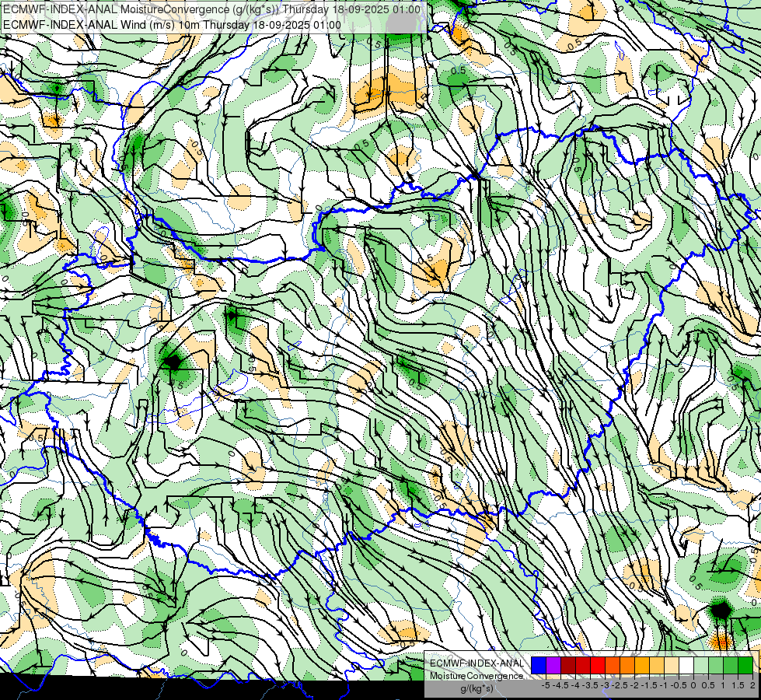Click the palest green swatch between 0 and 0.5
Viewport: 761px width, 700px height.
click(x=701, y=666)
